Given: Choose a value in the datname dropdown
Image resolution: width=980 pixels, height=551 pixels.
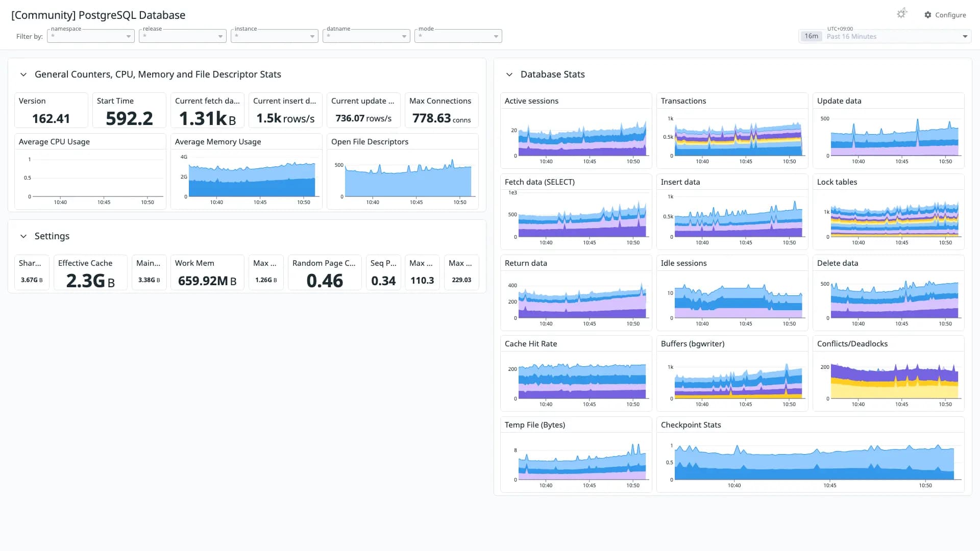Looking at the screenshot, I should click(x=366, y=36).
